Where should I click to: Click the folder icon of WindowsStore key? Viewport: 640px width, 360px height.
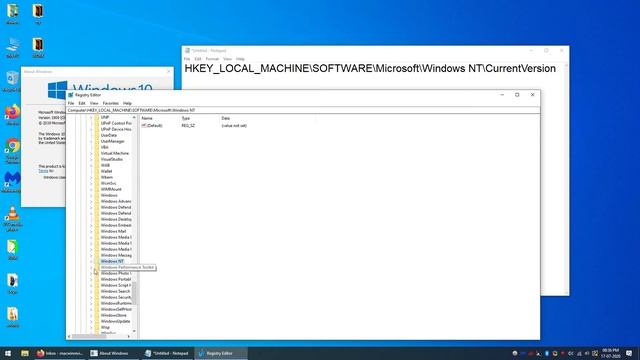click(x=97, y=315)
